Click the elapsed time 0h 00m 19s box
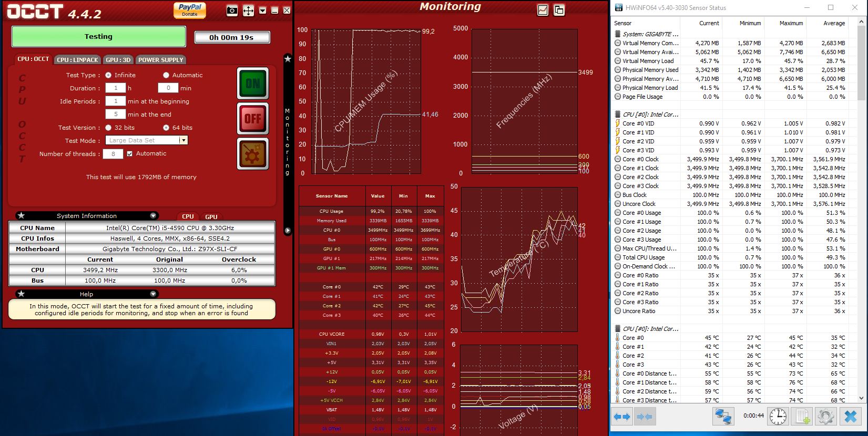868x436 pixels. [x=232, y=37]
